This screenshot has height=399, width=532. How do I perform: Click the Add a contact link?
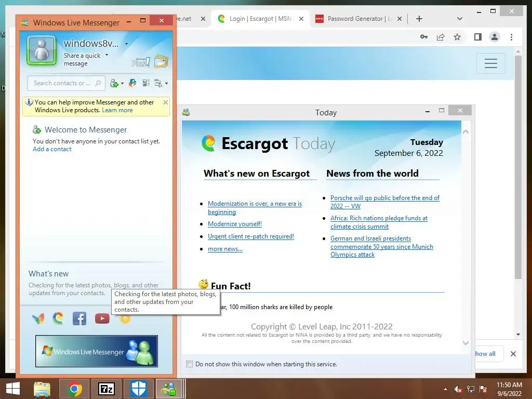pos(52,149)
